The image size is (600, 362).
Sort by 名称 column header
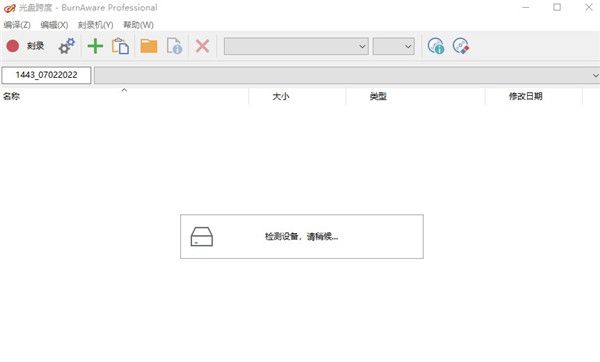(124, 96)
